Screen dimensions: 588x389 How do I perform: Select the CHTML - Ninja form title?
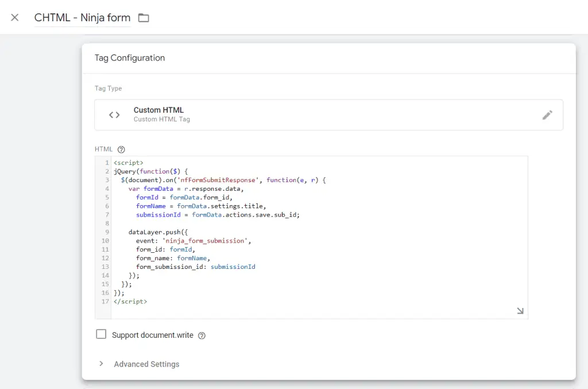tap(82, 17)
